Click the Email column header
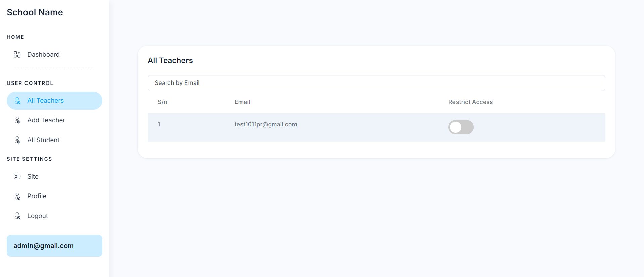This screenshot has height=277, width=644. (x=242, y=102)
